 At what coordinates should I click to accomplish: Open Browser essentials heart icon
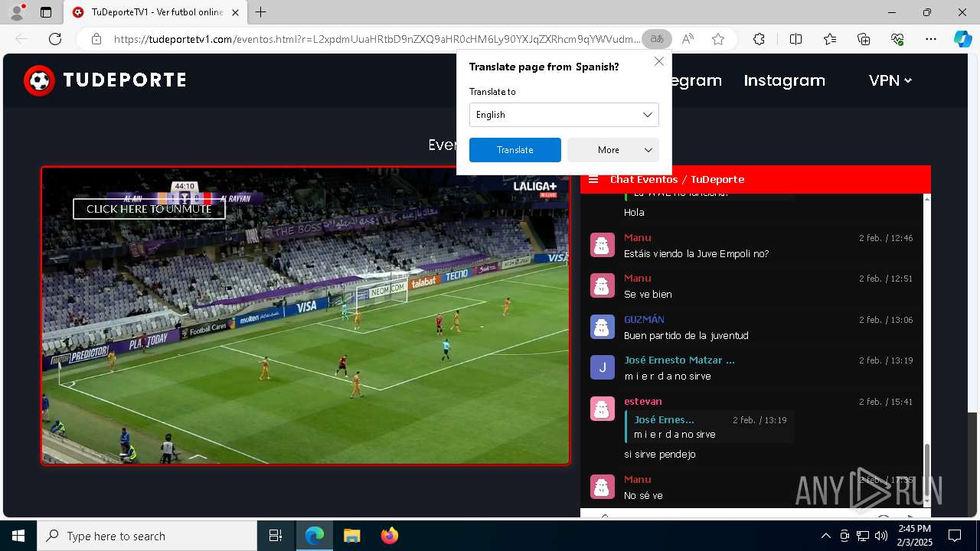tap(897, 39)
